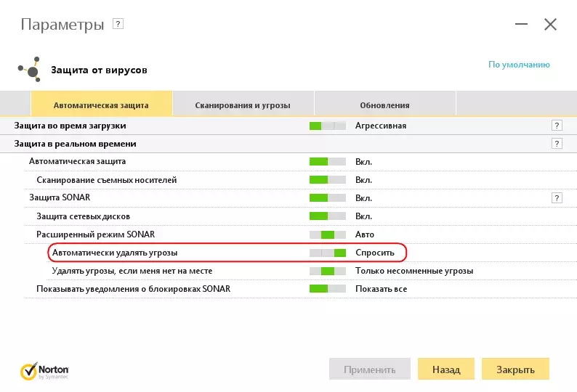The image size is (577, 392).
Task: Open help for Защита во время загрузки
Action: point(557,126)
